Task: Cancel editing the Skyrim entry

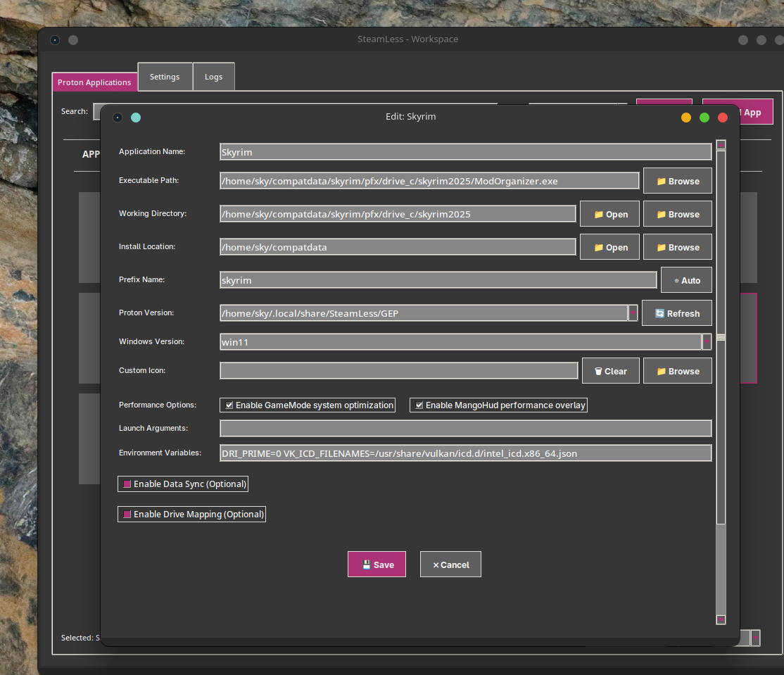Action: point(450,564)
